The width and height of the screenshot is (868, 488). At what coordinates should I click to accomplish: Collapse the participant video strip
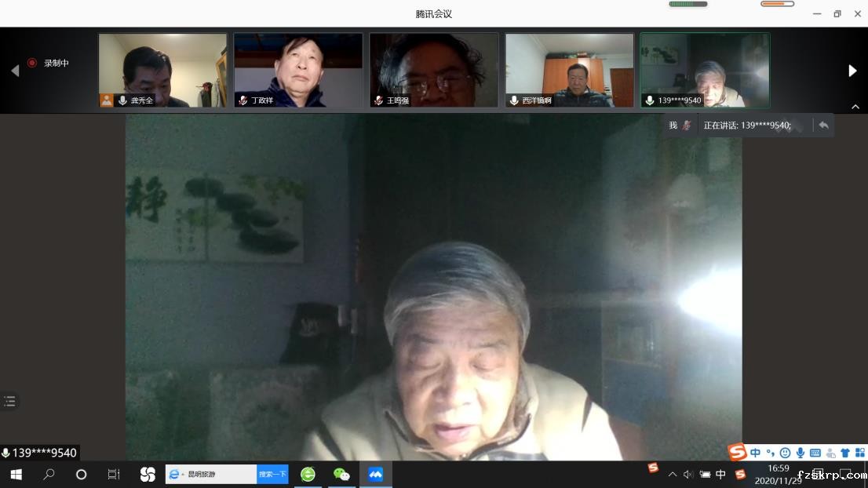tap(855, 107)
